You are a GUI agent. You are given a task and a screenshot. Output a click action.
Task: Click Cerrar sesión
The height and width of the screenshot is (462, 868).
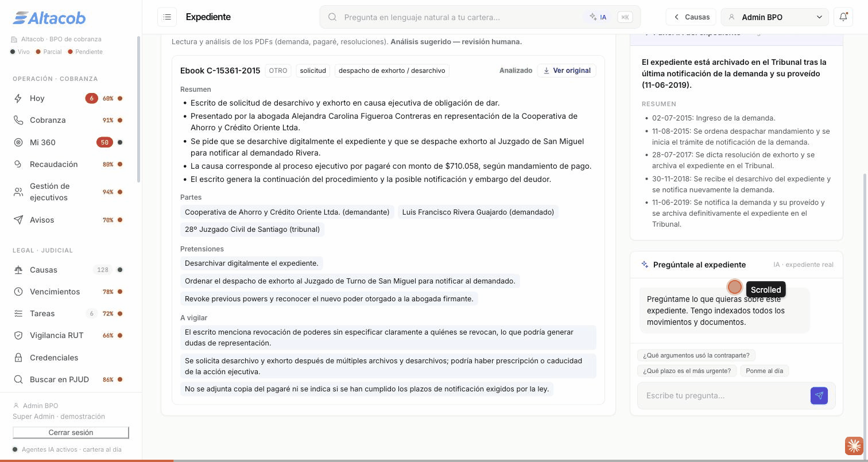[71, 432]
